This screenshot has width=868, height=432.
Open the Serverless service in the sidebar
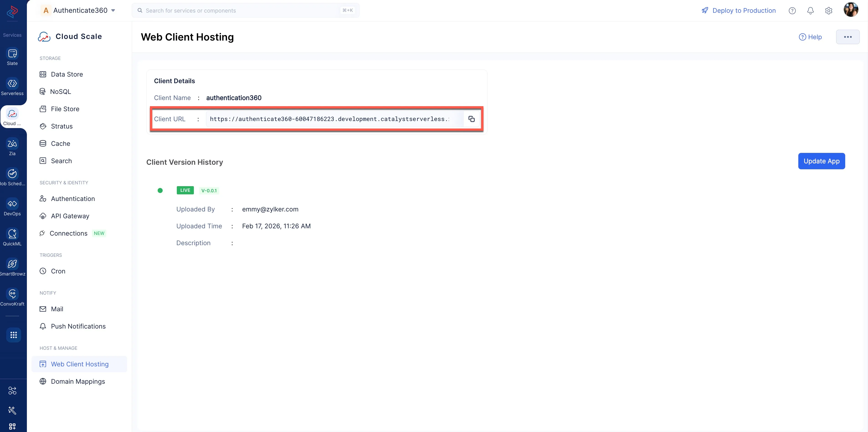point(13,87)
